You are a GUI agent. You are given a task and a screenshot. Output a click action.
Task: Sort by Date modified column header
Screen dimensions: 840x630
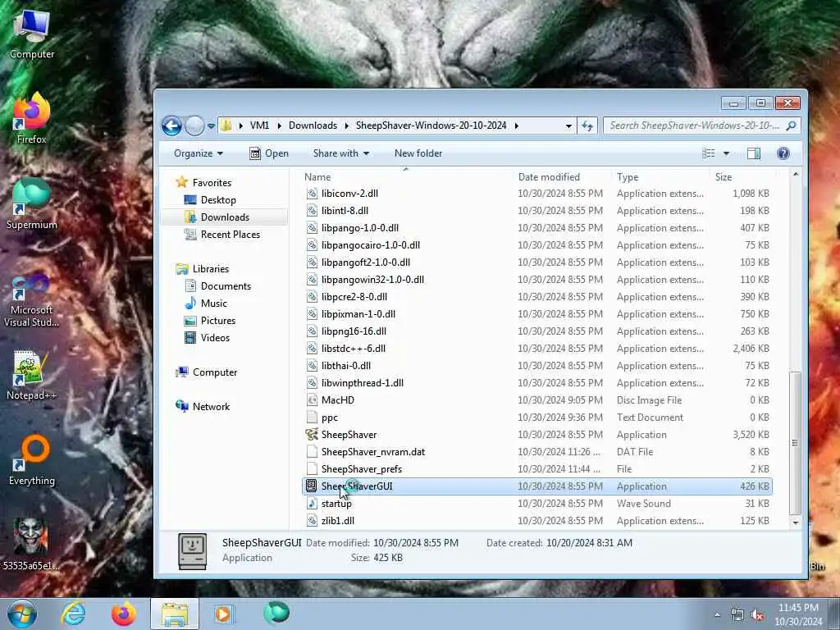[x=561, y=177]
